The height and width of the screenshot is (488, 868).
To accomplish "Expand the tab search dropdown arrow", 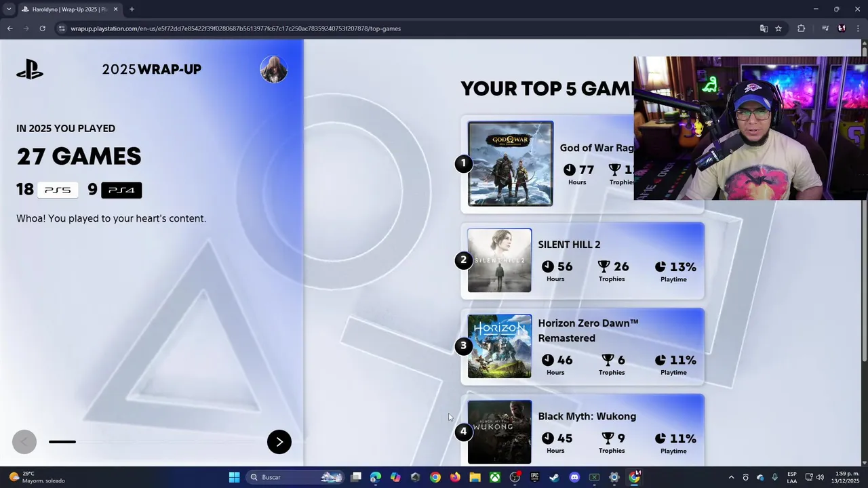I will [9, 9].
